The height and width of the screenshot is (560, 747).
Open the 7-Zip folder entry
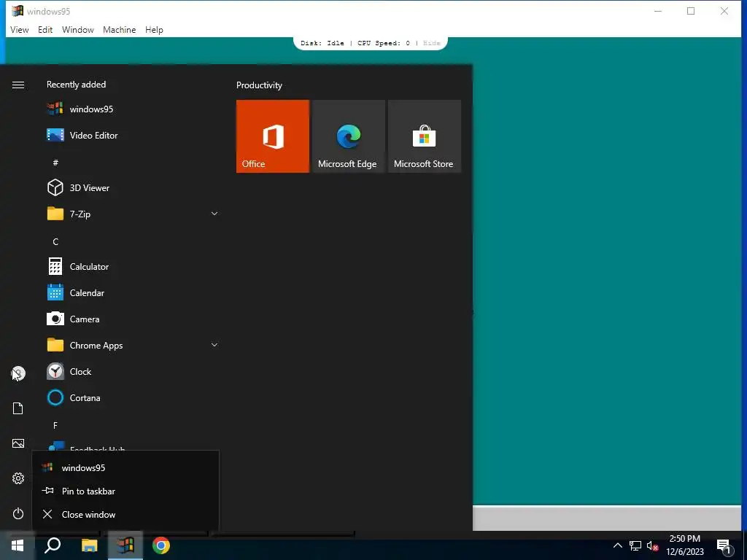133,214
